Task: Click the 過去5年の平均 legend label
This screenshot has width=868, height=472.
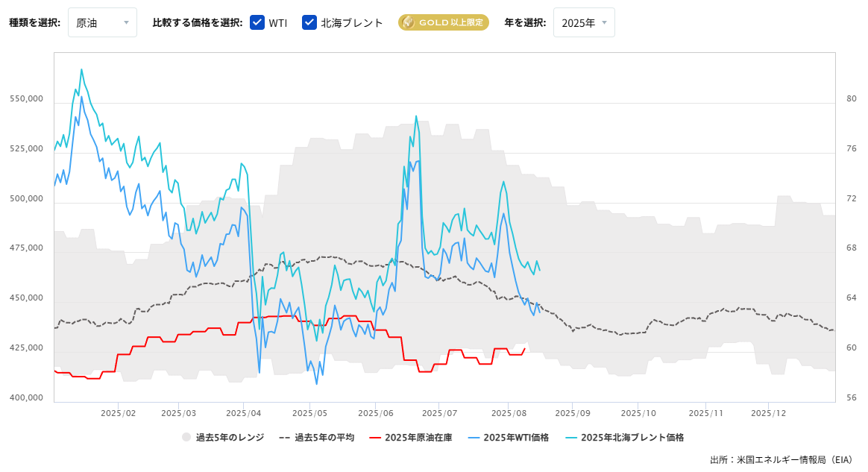Action: [x=324, y=438]
